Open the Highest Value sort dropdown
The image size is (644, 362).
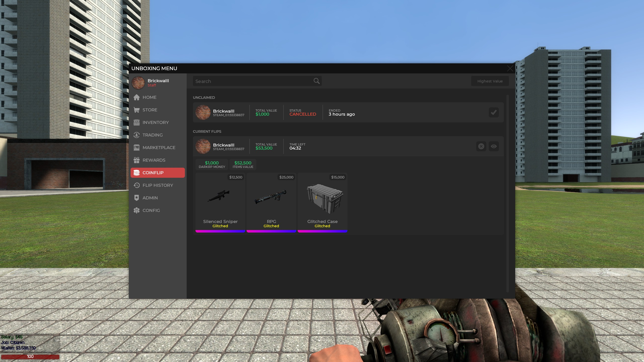coord(490,81)
